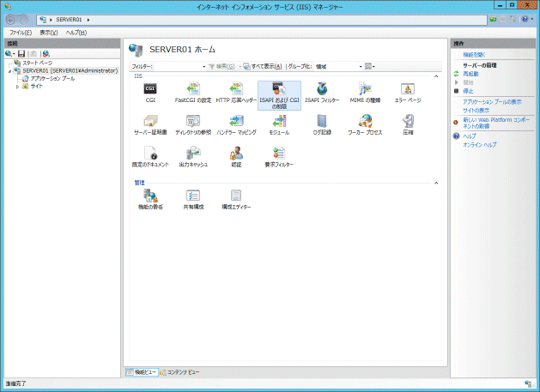Collapse the SERVER01 tree node arrow
540x392 pixels.
coord(9,71)
